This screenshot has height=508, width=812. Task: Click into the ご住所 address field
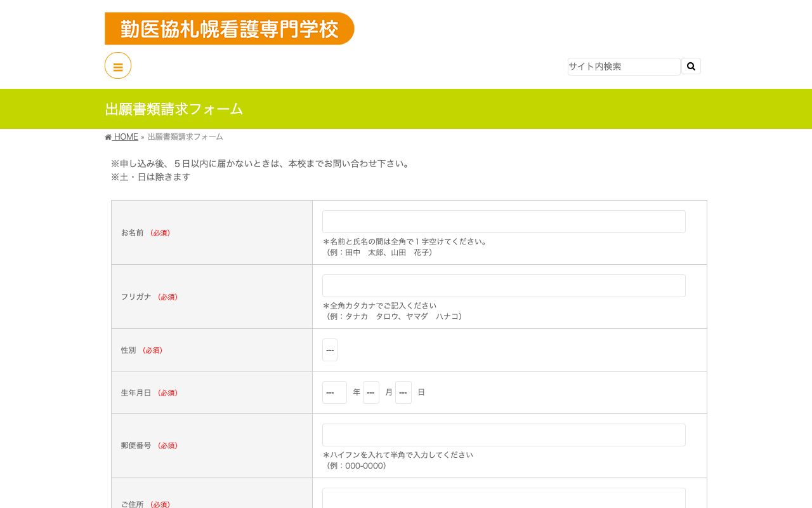coord(504,498)
